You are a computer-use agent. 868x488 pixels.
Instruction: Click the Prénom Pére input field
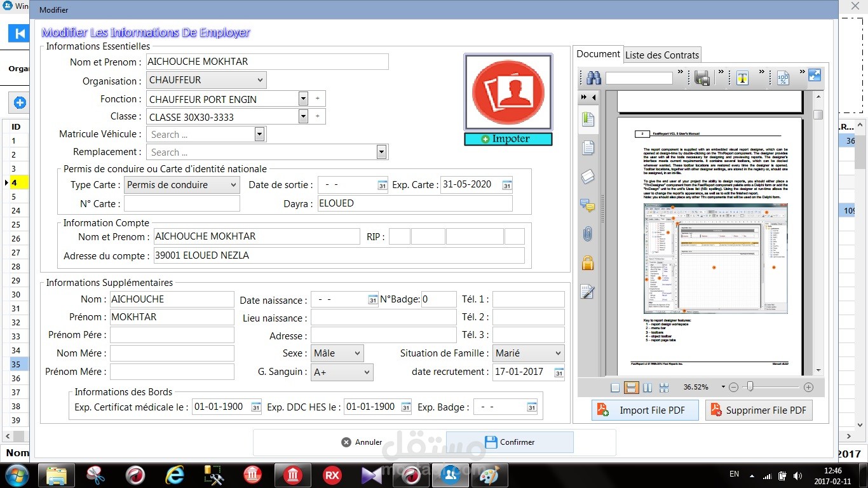172,335
